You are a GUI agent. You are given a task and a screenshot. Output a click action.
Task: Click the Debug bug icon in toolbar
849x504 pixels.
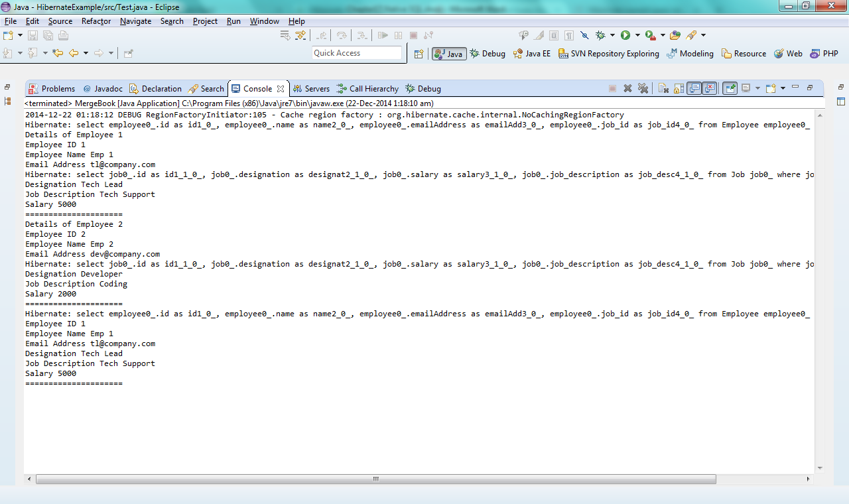tap(600, 35)
